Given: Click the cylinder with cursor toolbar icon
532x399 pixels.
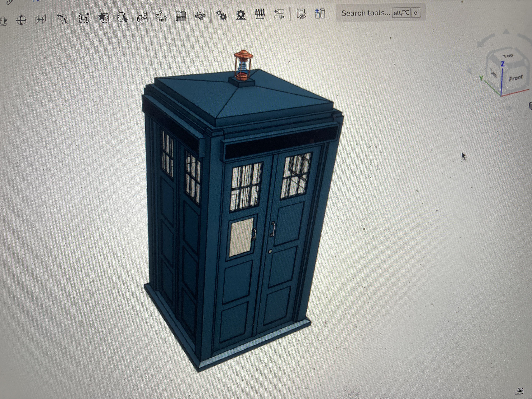Looking at the screenshot, I should pos(123,17).
